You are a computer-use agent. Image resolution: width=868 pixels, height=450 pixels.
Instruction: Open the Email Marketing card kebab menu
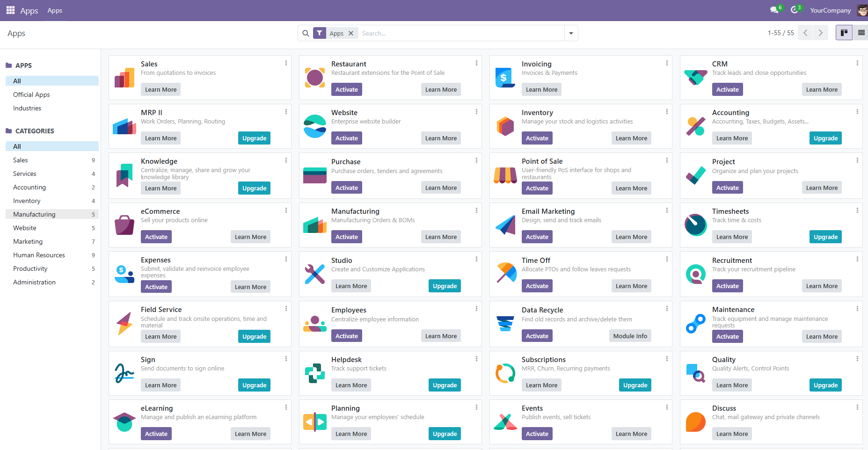coord(667,210)
